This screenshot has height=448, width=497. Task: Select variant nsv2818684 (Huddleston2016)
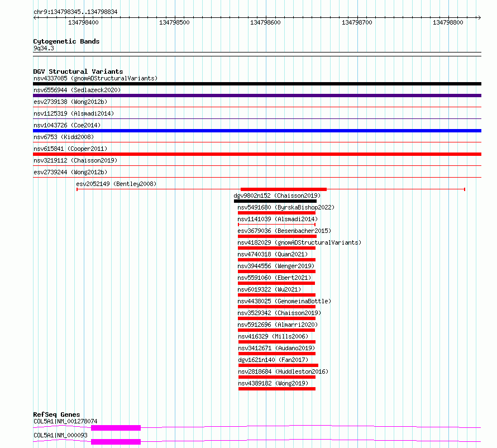[283, 371]
